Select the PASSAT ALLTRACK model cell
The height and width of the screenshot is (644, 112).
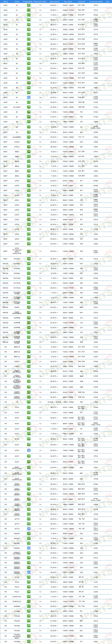pyautogui.click(x=17, y=553)
